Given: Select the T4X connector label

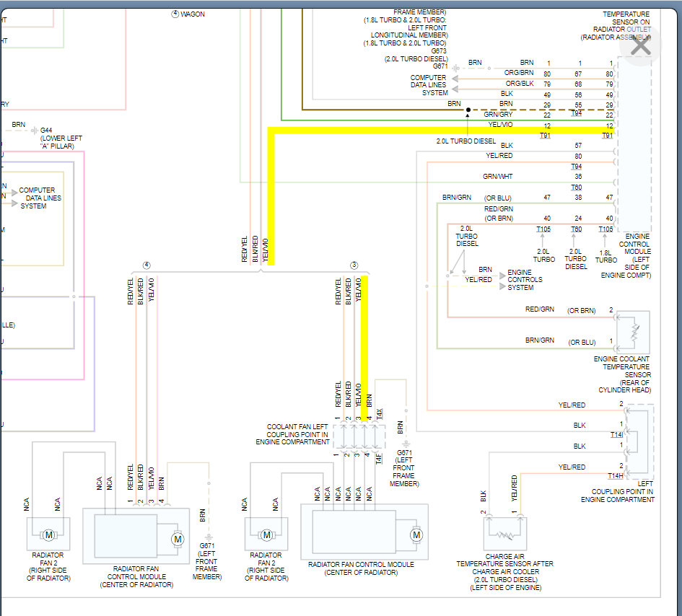Looking at the screenshot, I should pos(380,414).
